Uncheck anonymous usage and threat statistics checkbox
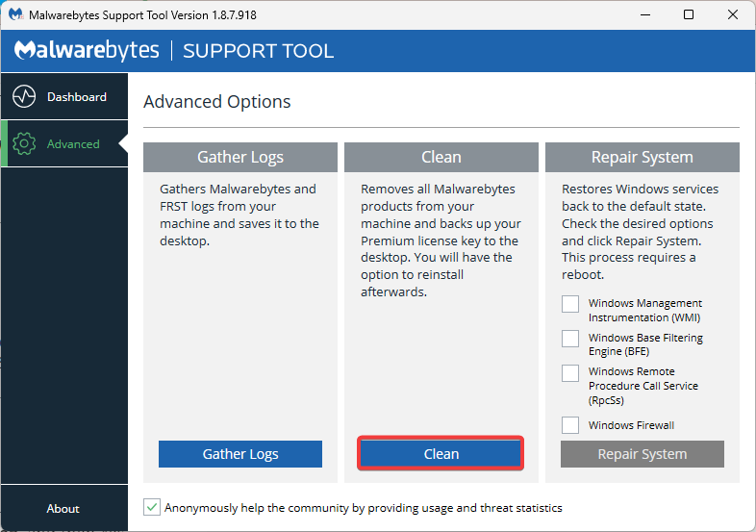Screen dimensions: 756x532 point(152,507)
